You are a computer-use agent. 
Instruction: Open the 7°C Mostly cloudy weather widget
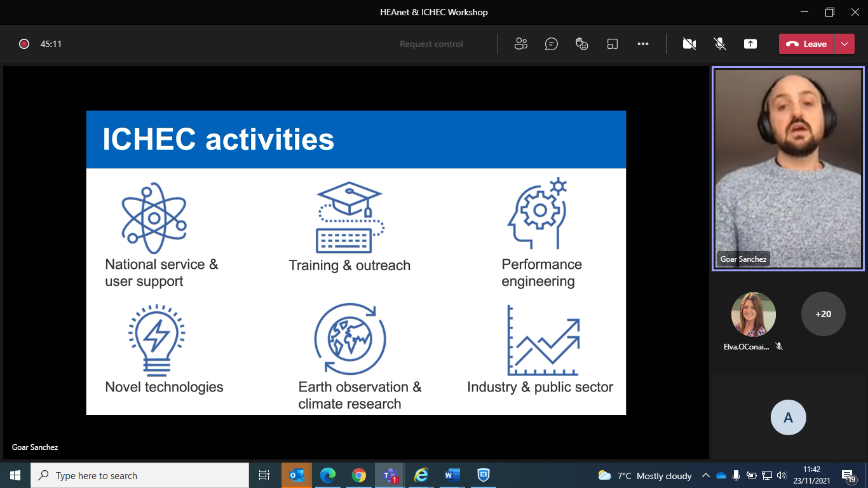645,475
